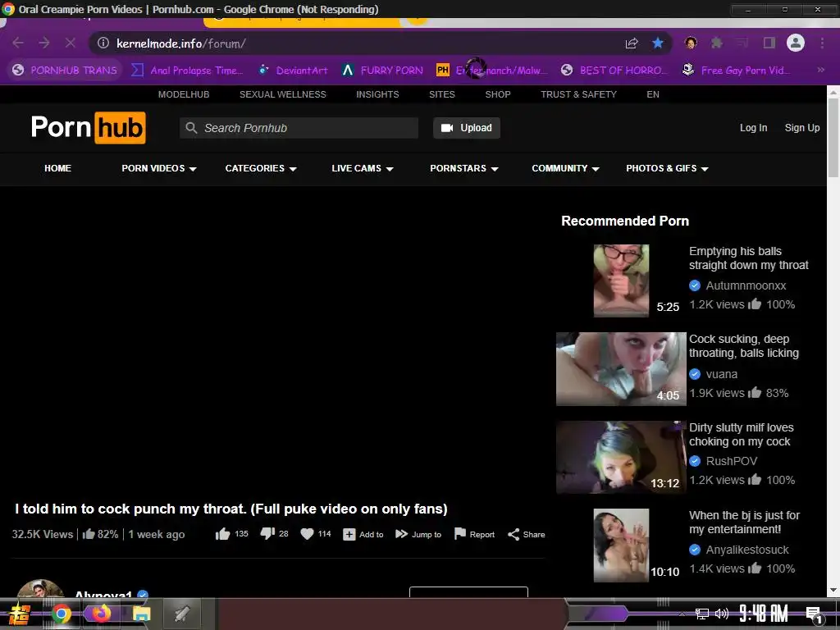840x630 pixels.
Task: Open the Autumnmoonxx uploader link
Action: 746,285
